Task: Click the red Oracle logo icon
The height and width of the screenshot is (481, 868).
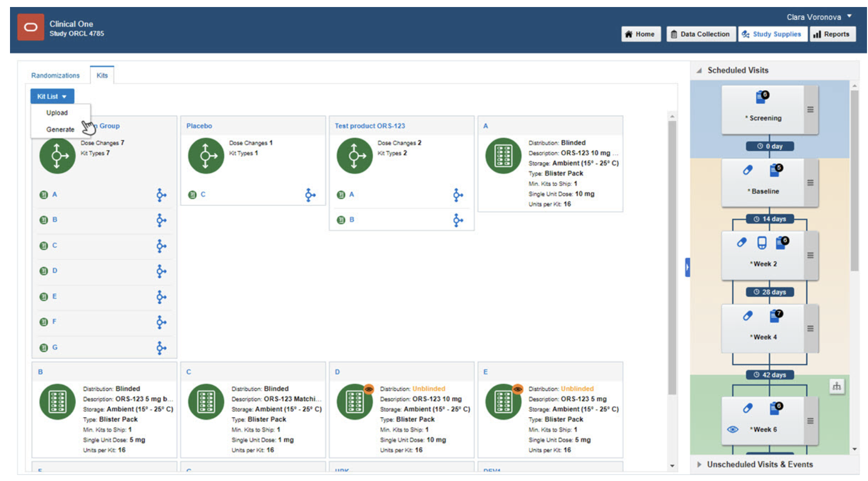Action: (x=31, y=27)
